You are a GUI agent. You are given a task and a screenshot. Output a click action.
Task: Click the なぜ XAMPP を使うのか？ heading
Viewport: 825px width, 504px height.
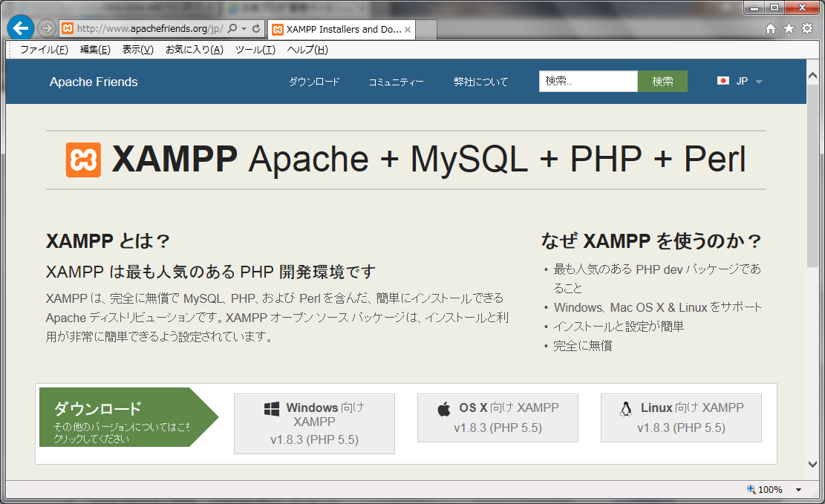click(x=651, y=241)
